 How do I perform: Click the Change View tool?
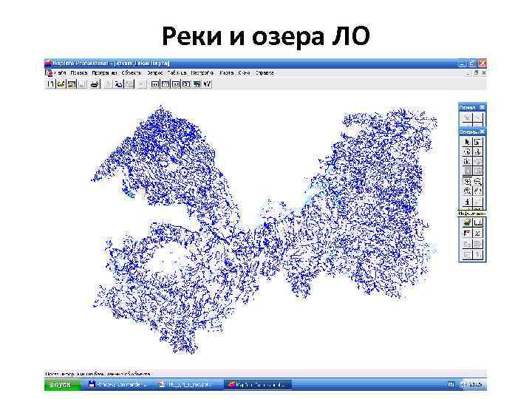(x=467, y=191)
